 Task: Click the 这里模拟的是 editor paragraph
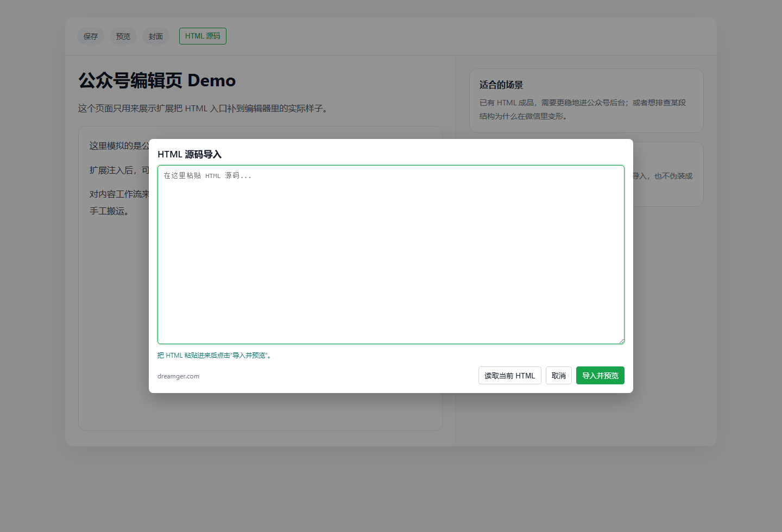119,145
